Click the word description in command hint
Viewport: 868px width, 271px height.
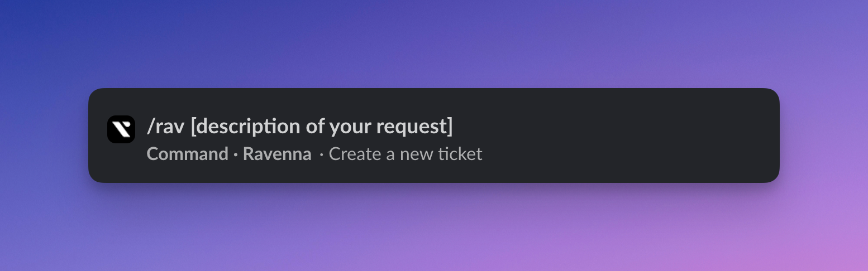pos(247,127)
